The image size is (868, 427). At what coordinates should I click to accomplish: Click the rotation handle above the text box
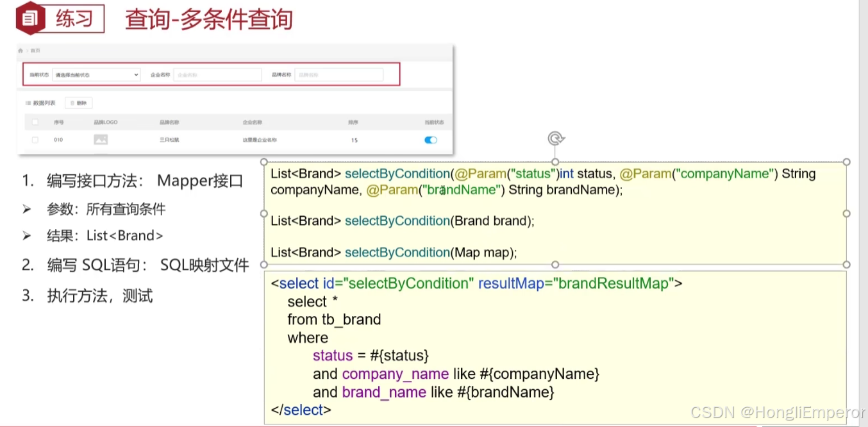[556, 138]
